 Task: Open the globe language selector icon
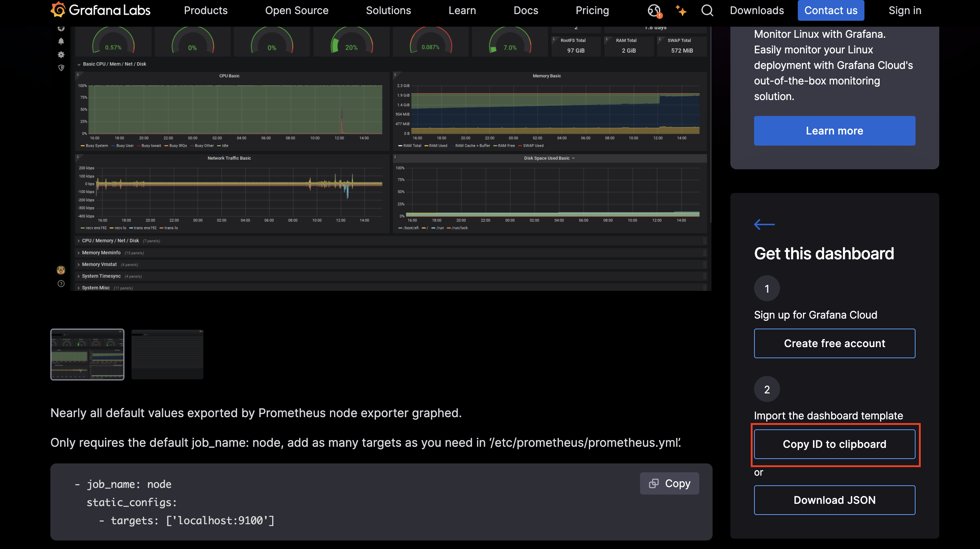[654, 10]
